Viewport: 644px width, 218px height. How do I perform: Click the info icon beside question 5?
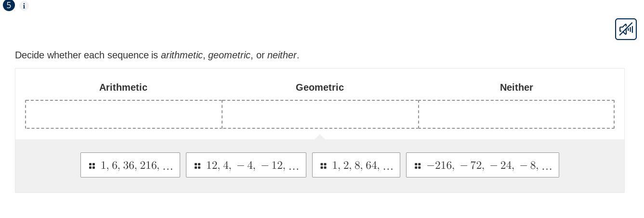pyautogui.click(x=24, y=6)
